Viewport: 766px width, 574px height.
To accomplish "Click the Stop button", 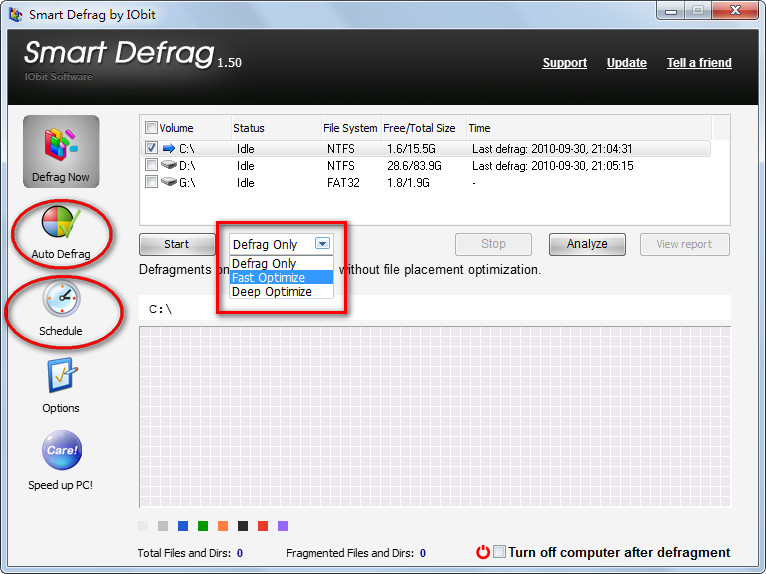I will click(x=493, y=244).
